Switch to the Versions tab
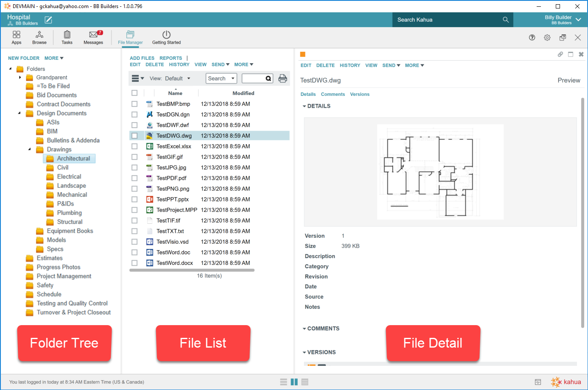 (359, 95)
